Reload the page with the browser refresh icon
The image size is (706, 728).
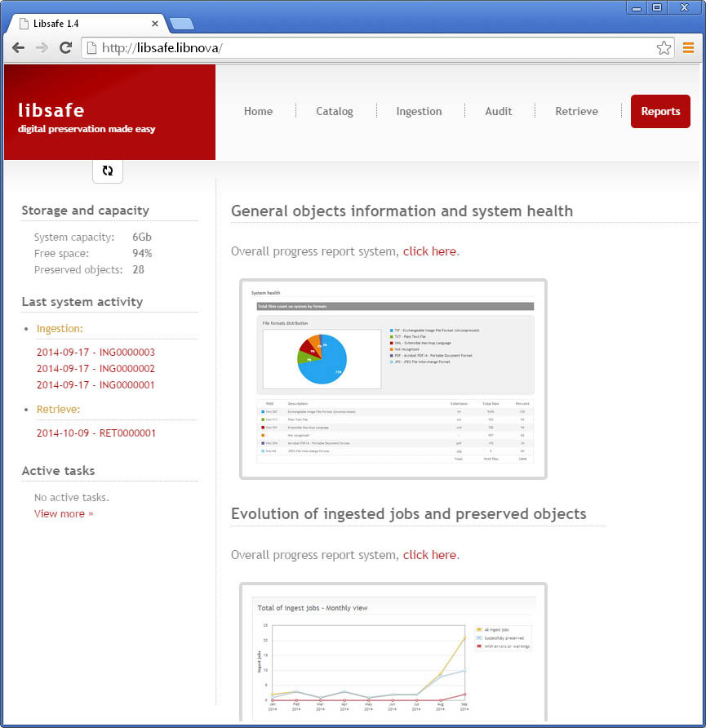(66, 47)
